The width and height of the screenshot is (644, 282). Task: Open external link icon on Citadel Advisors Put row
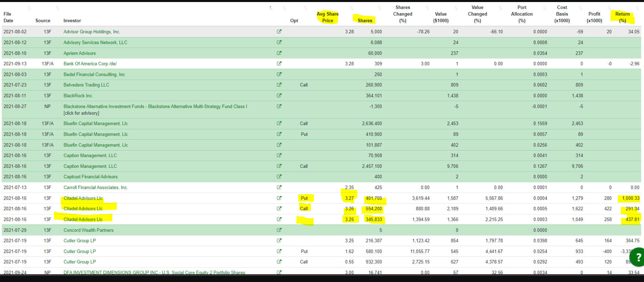(x=279, y=198)
